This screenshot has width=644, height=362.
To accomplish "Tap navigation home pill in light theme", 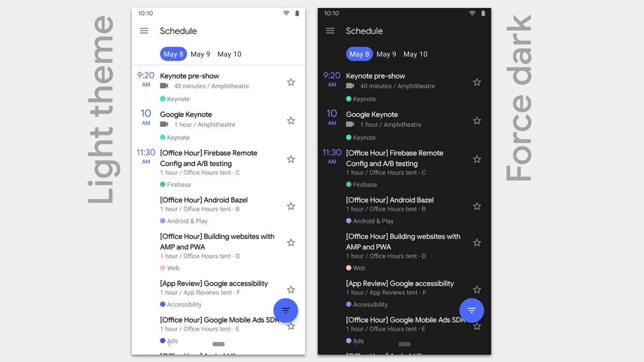I will point(219,344).
